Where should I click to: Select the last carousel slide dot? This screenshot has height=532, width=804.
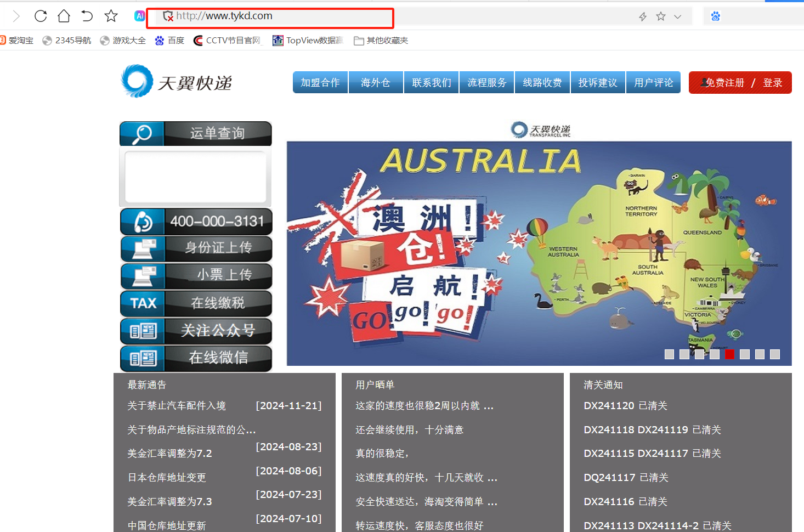[774, 354]
